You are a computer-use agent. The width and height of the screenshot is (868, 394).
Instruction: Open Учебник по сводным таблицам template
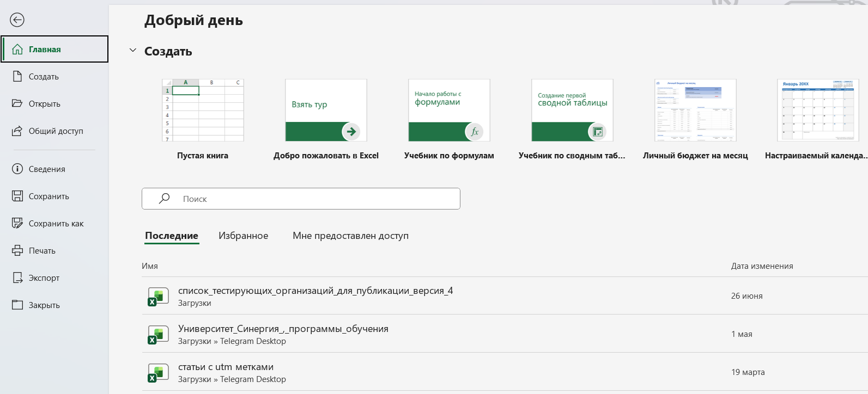click(x=572, y=119)
